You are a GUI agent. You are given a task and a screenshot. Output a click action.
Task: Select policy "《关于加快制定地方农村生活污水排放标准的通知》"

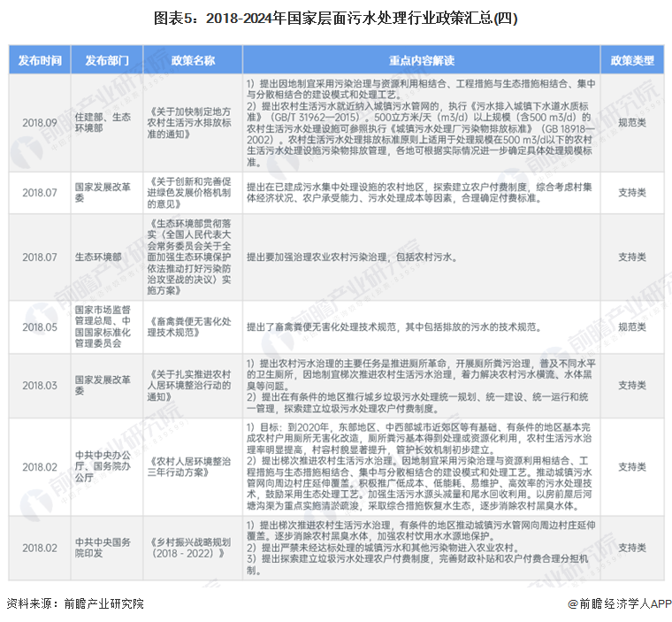point(189,123)
